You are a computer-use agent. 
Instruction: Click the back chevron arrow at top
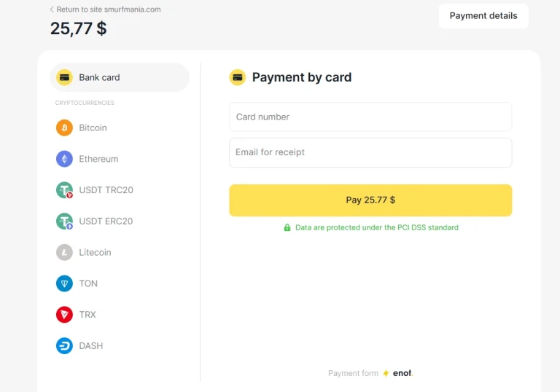coord(52,9)
